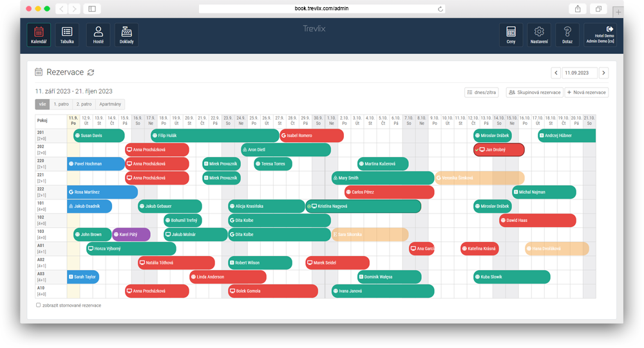644x348 pixels.
Task: Open the date picker field 11.09.2023
Action: (x=580, y=73)
